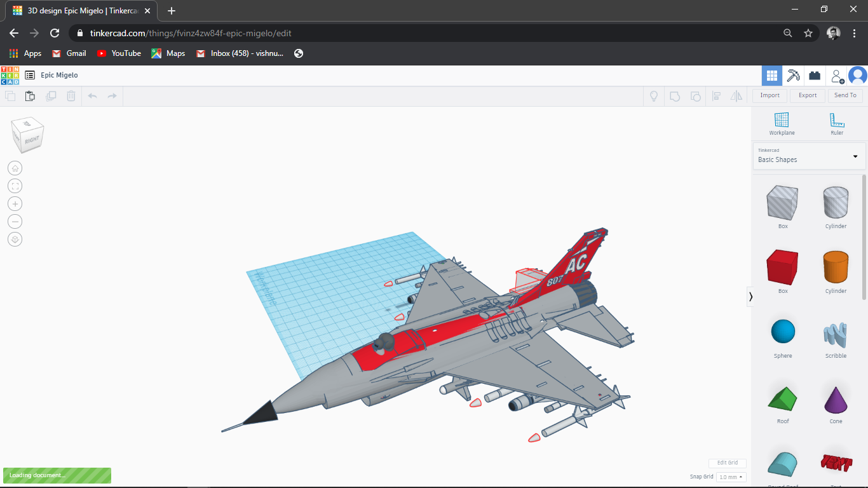
Task: Click the home view button to reset camera
Action: [15, 168]
